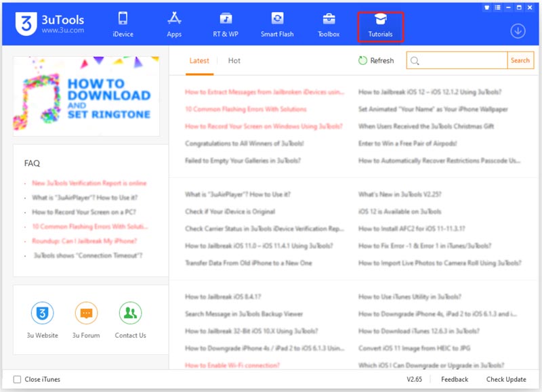Open 'Check if Your iDevice is Original' article

tap(230, 211)
